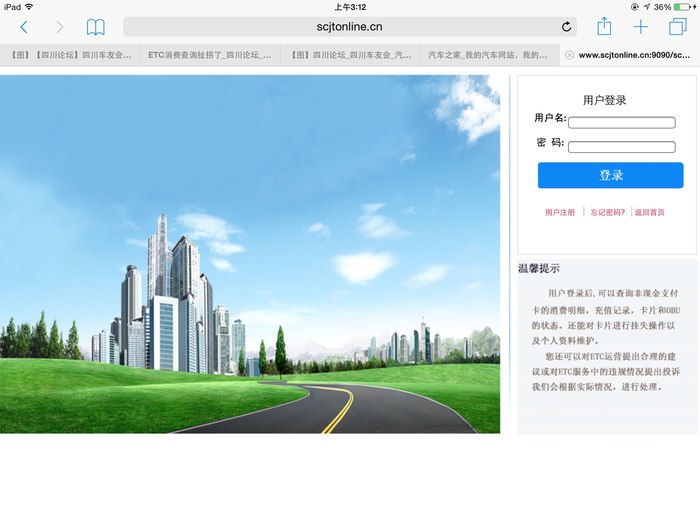Tap the scjtonline.cn address bar

point(349,27)
